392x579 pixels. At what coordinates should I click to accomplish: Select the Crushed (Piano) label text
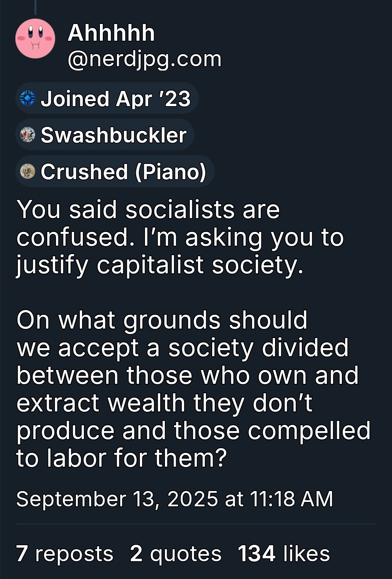pyautogui.click(x=124, y=172)
